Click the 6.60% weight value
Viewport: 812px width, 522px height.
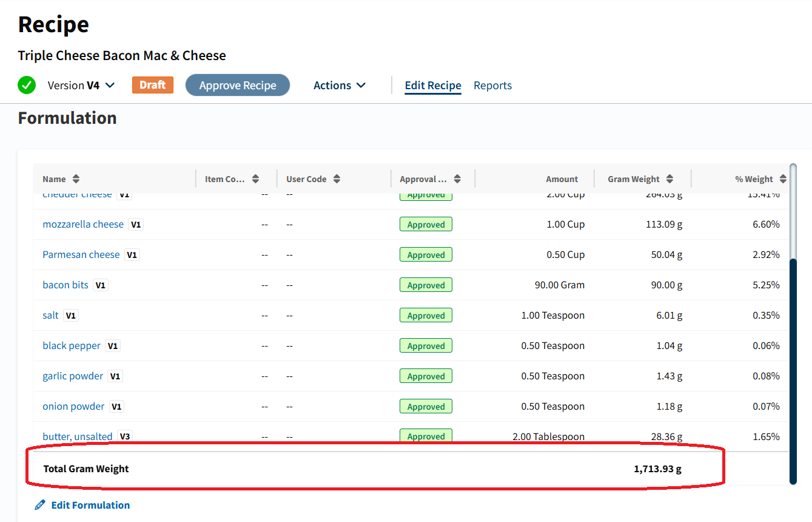(766, 224)
